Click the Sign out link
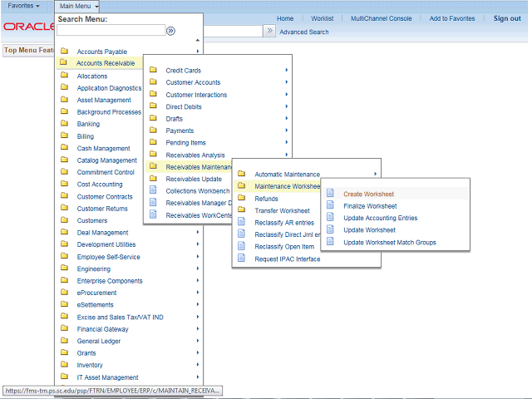 (x=507, y=18)
